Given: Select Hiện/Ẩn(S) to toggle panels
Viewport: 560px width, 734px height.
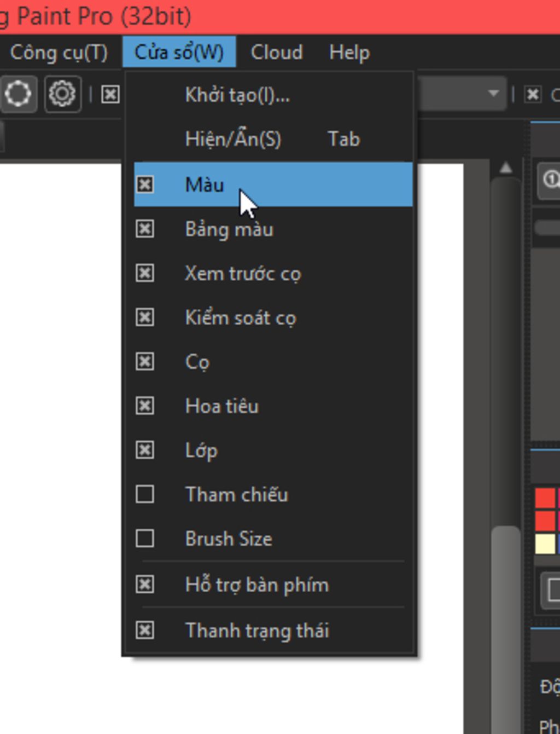Looking at the screenshot, I should tap(233, 139).
